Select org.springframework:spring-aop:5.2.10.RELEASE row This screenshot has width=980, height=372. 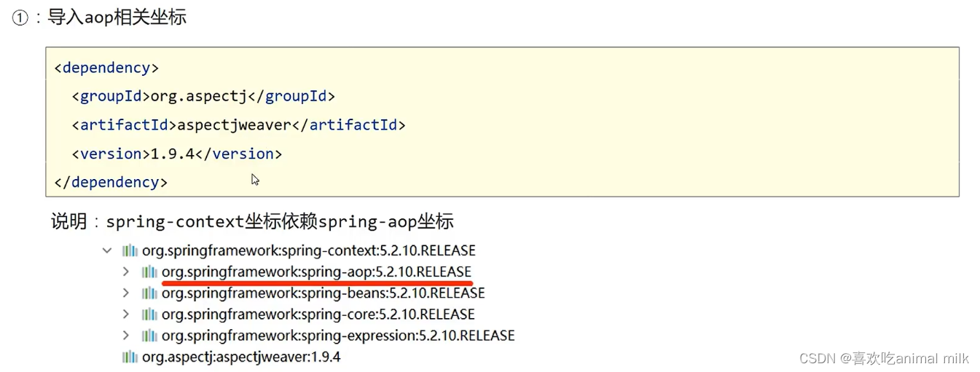click(x=317, y=272)
